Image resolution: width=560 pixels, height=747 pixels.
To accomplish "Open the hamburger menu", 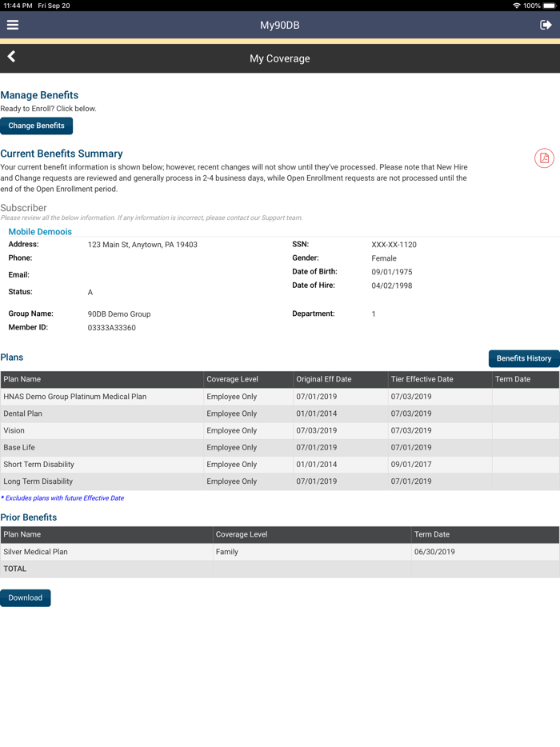I will point(13,25).
